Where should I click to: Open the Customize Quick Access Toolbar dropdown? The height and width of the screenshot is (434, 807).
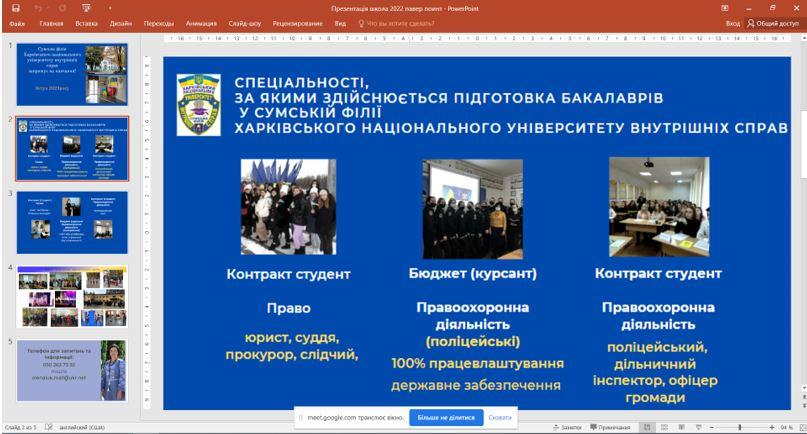pos(110,8)
